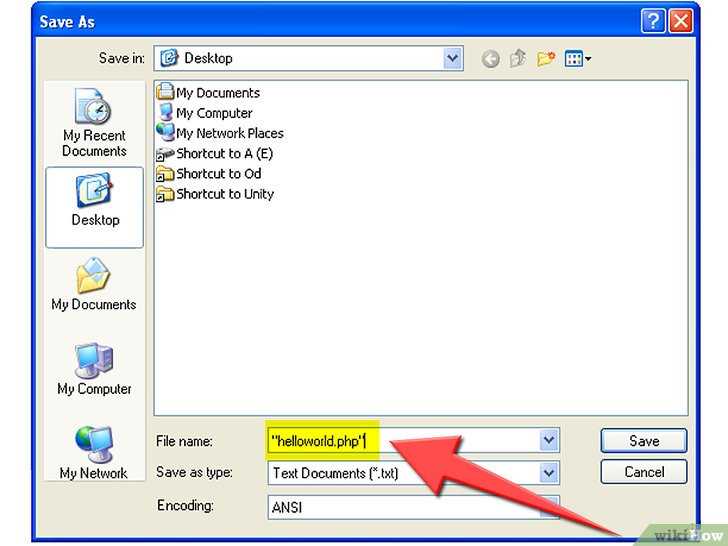728x546 pixels.
Task: Open My Network in places bar
Action: [x=94, y=452]
